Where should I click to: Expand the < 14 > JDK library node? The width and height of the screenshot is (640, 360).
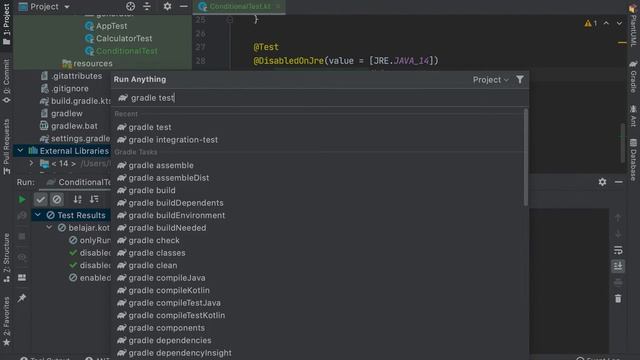pyautogui.click(x=31, y=164)
